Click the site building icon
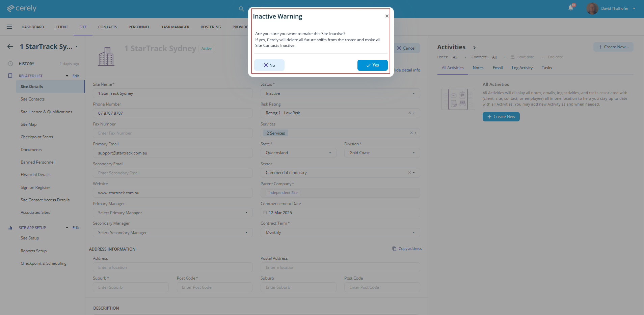This screenshot has width=644, height=315. (106, 56)
